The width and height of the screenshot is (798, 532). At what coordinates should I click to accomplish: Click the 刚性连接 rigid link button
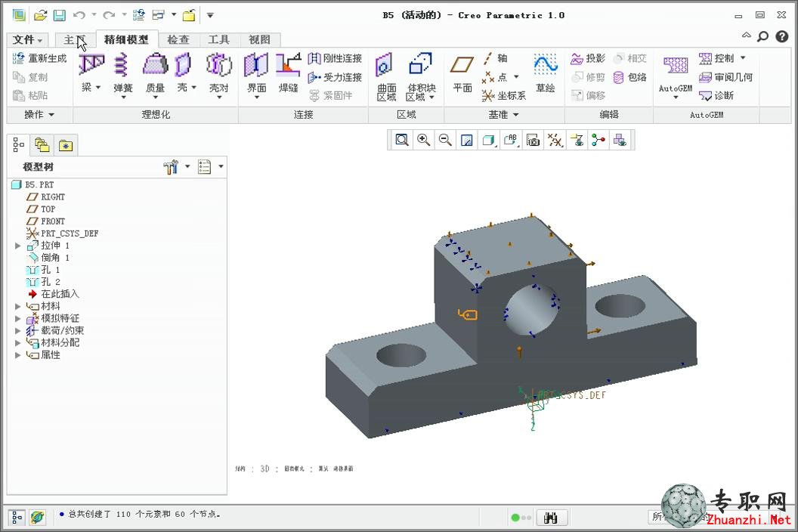[335, 58]
